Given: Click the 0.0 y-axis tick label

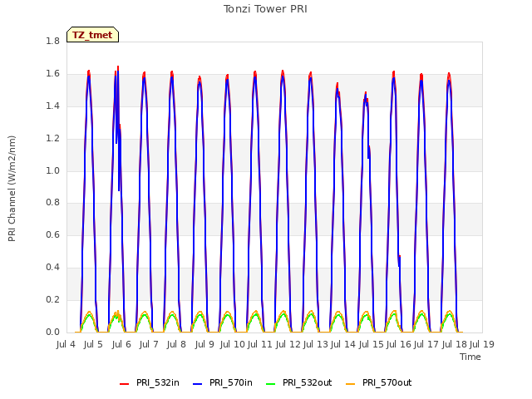Looking at the screenshot, I should tap(52, 332).
